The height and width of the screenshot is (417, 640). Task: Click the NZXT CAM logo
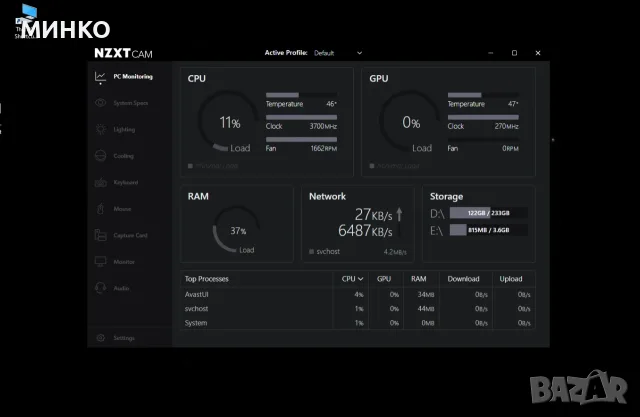pyautogui.click(x=123, y=53)
